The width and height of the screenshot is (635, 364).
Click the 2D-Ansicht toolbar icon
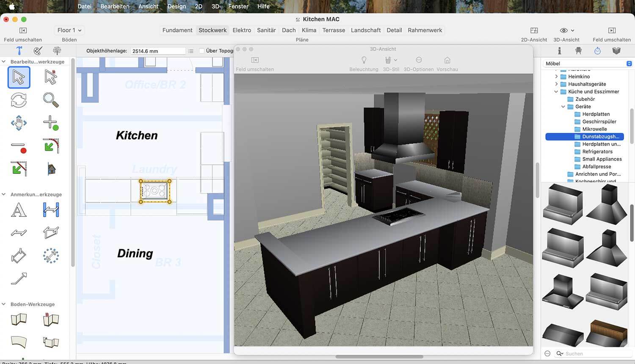pyautogui.click(x=534, y=30)
